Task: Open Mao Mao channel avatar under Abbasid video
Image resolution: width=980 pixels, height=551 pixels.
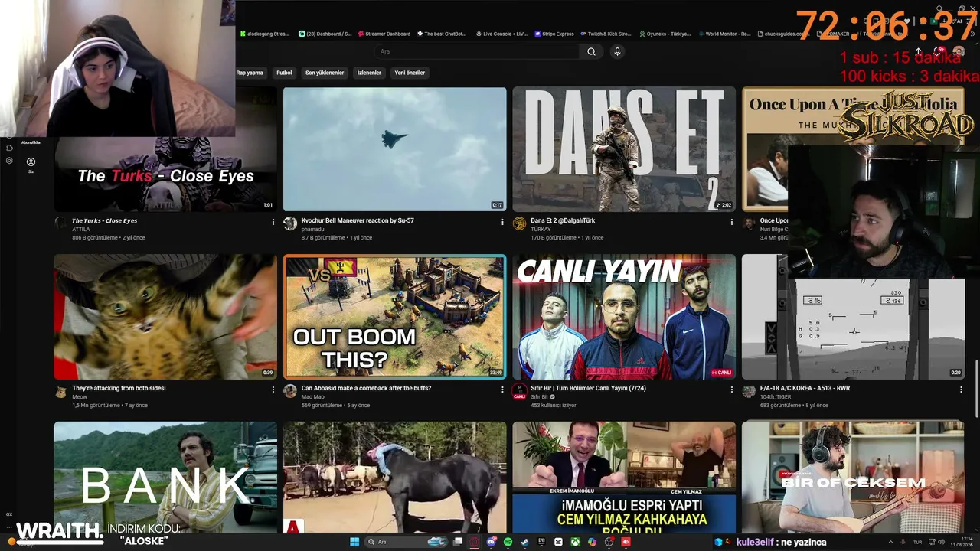Action: click(290, 391)
